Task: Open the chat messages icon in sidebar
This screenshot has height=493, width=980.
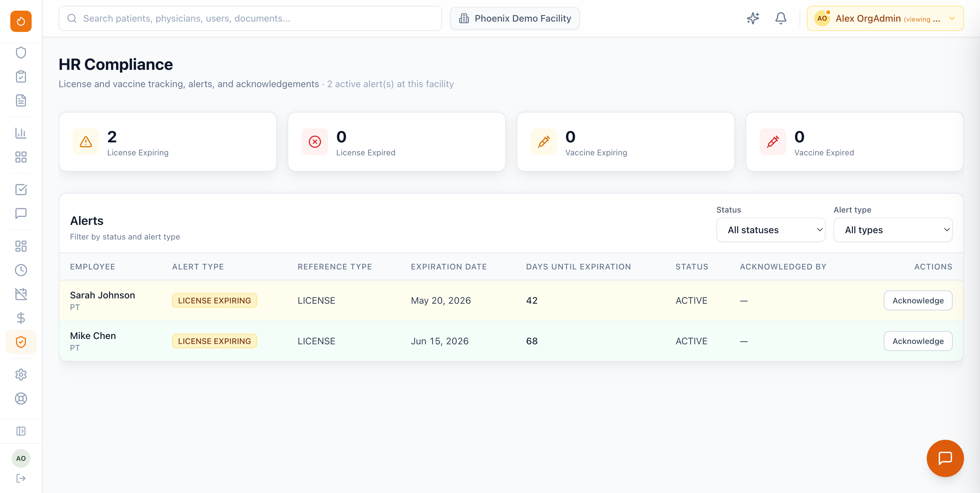Action: coord(21,213)
